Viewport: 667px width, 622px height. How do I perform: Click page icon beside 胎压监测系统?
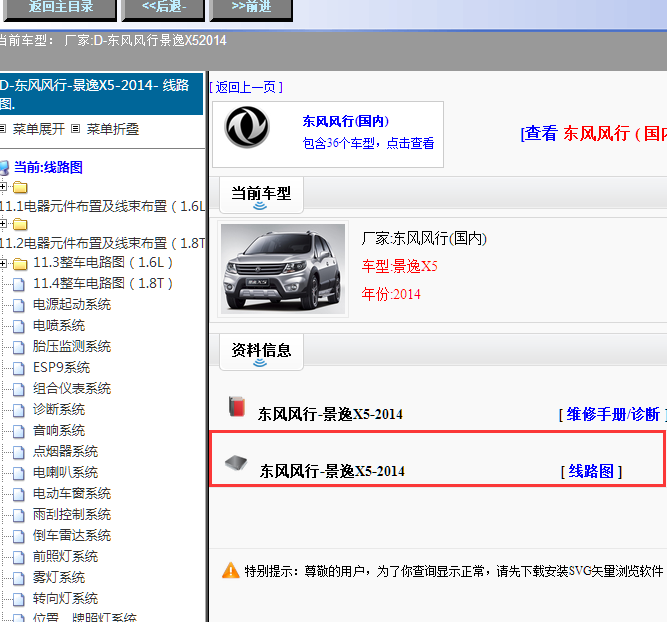[x=19, y=347]
